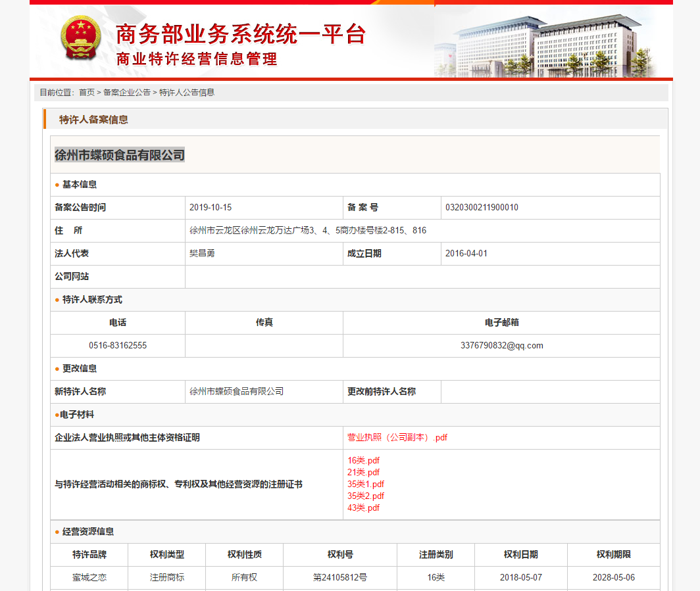Click the 电子邮箱 column header

click(502, 323)
